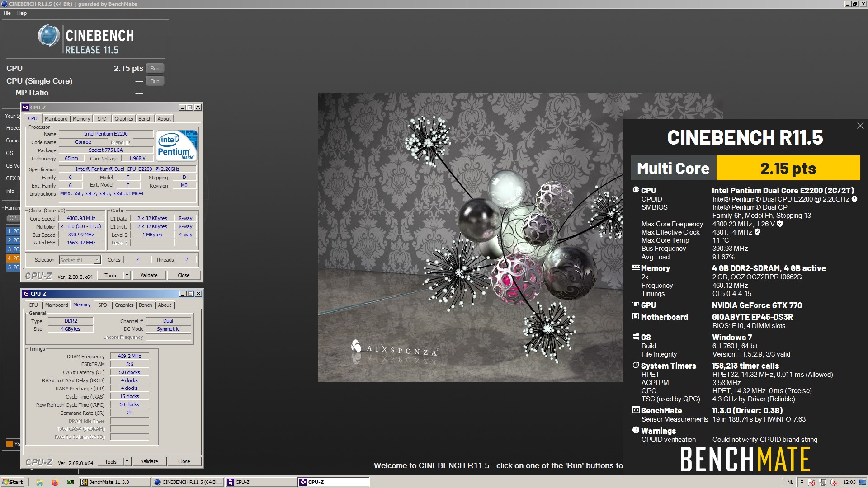This screenshot has height=488, width=868.
Task: Run the CPU Single Core benchmark
Action: coord(155,81)
